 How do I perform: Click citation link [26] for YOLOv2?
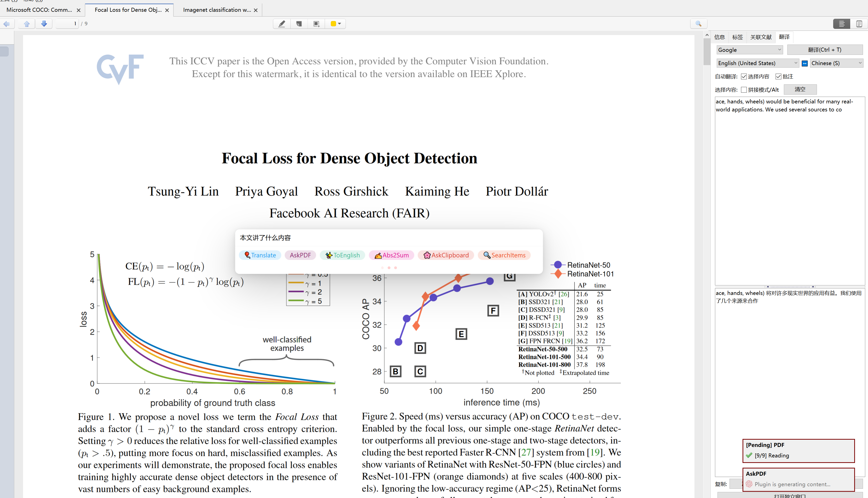coord(564,294)
